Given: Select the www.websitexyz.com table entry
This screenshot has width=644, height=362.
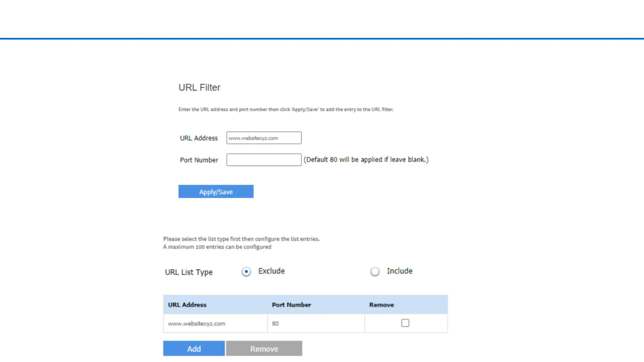Looking at the screenshot, I should pos(197,323).
